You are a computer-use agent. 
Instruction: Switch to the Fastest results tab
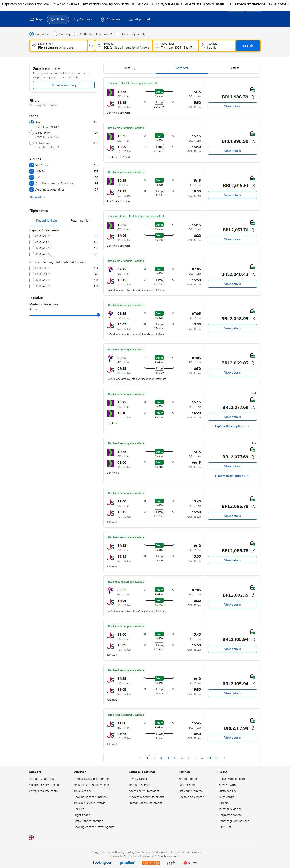234,68
